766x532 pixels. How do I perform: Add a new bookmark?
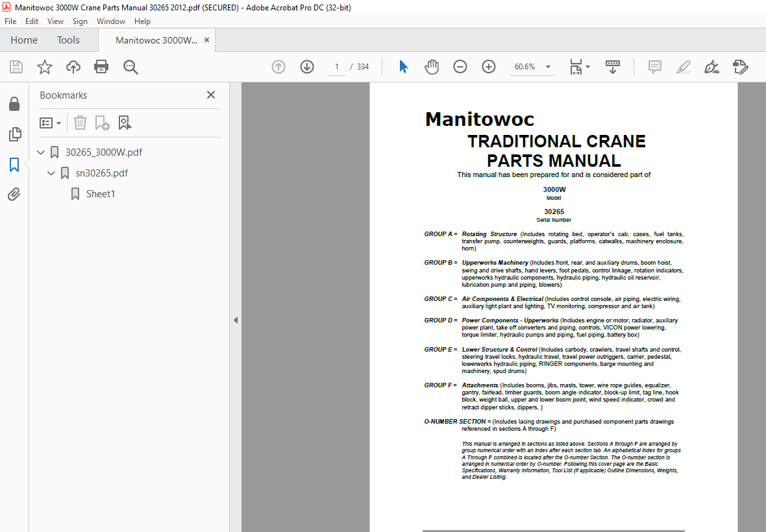pyautogui.click(x=102, y=123)
